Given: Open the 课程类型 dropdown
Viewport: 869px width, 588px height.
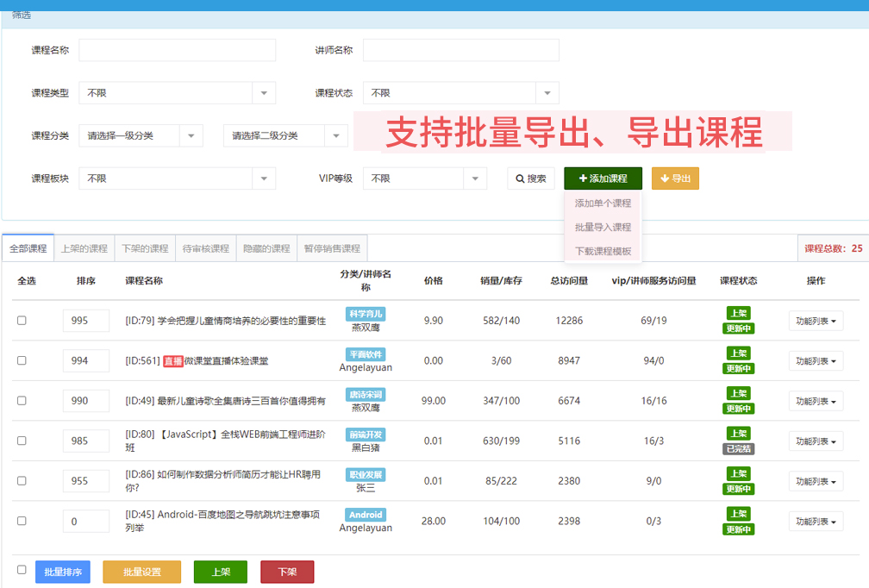Looking at the screenshot, I should 177,93.
